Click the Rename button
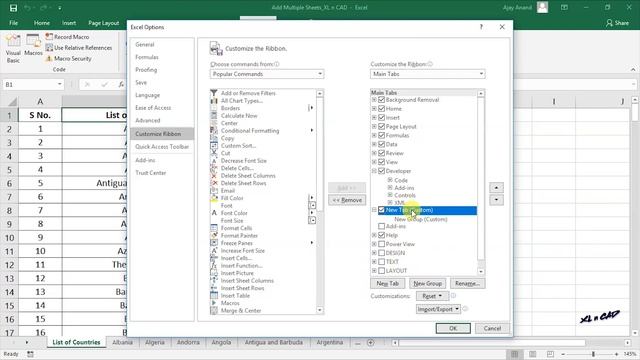The height and width of the screenshot is (360, 640). click(467, 283)
